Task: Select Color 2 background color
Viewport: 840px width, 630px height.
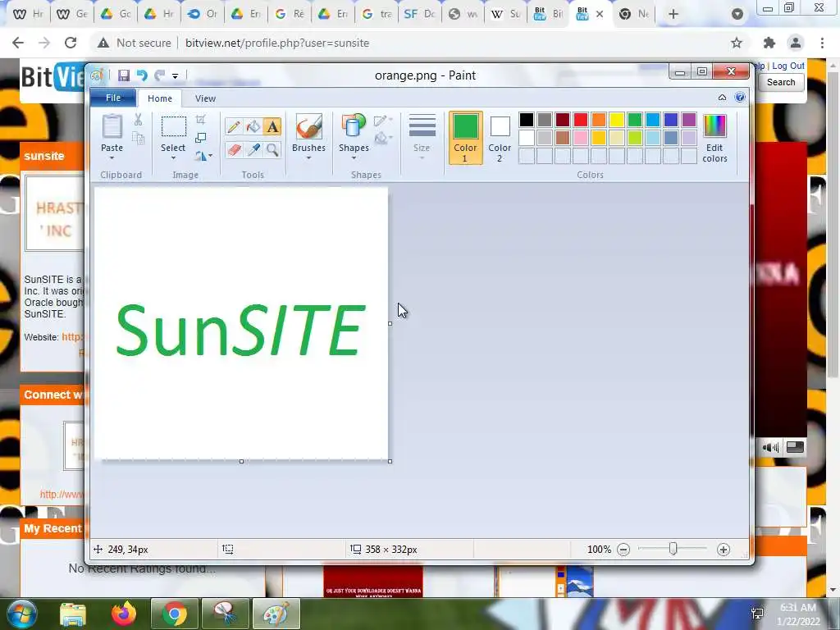Action: [x=500, y=138]
